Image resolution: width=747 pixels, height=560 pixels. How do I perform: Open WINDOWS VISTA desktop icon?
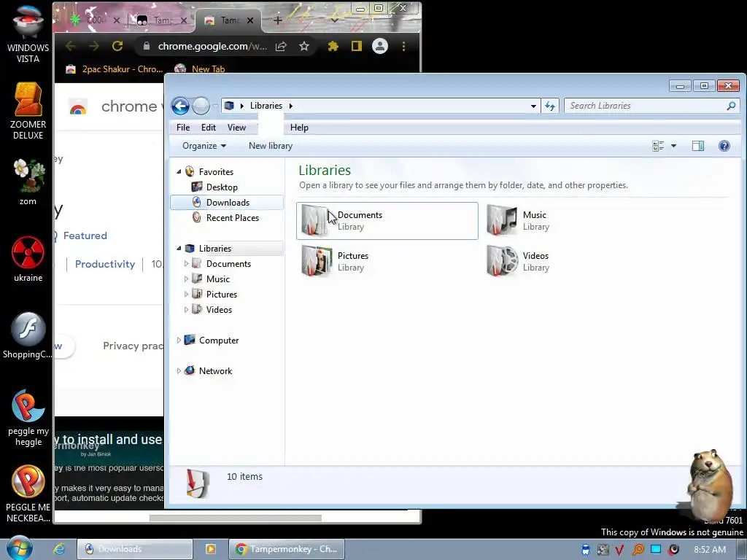(x=28, y=34)
